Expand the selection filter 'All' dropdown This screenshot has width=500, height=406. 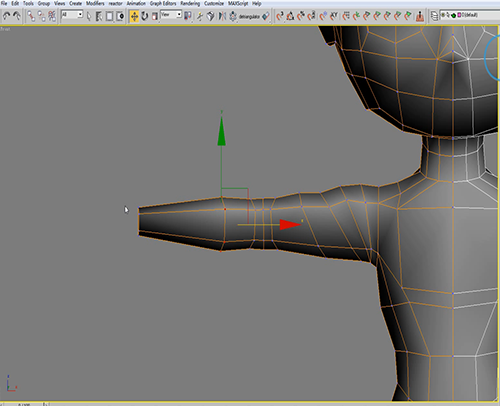72,15
